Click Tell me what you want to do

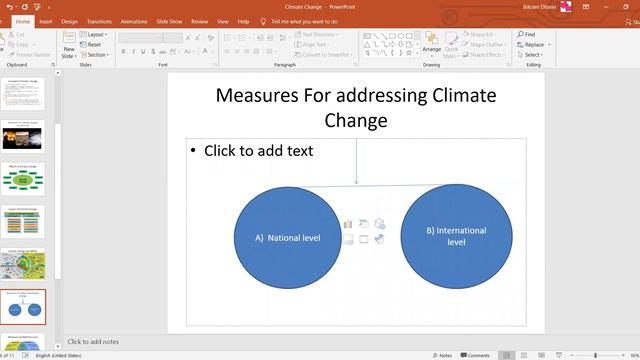[x=304, y=22]
